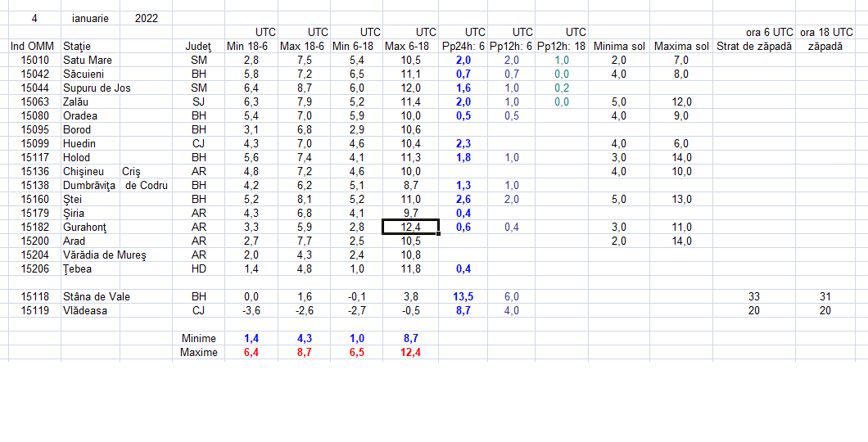Select Supuru de Jos Pp12h:18 value 0,2
This screenshot has width=868, height=442.
(562, 88)
